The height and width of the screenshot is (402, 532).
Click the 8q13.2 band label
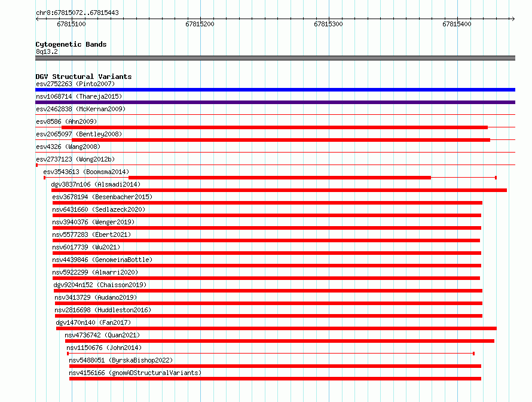[x=47, y=51]
